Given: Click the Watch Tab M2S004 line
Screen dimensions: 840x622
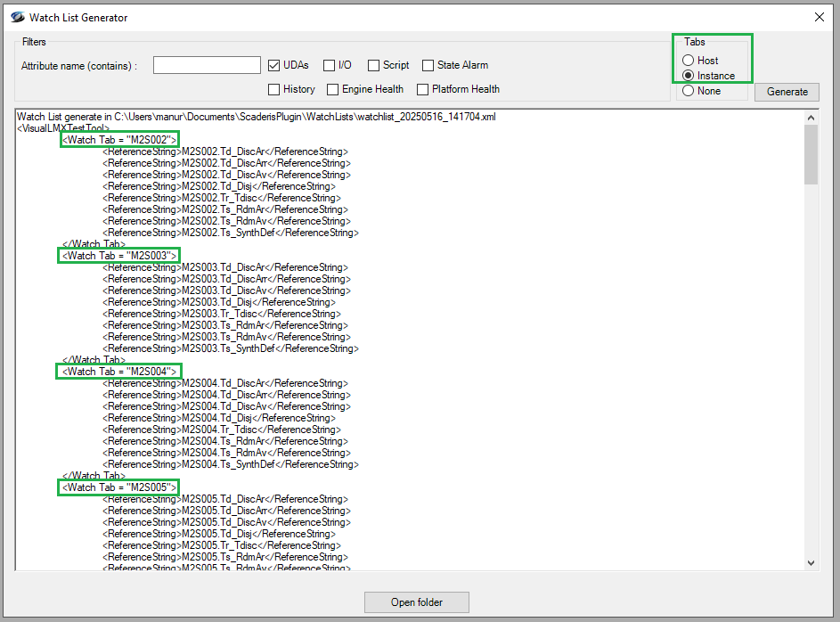Looking at the screenshot, I should point(119,372).
